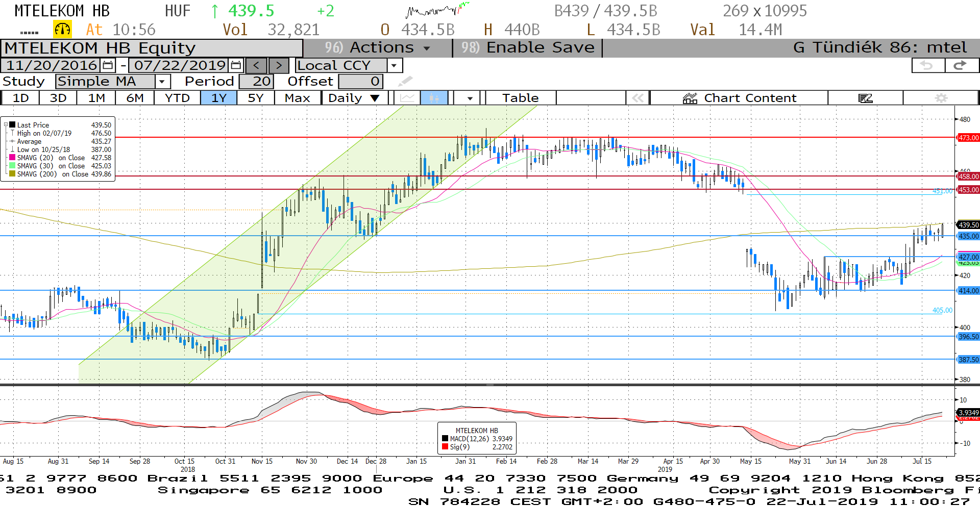This screenshot has width=980, height=530.
Task: Open the 96) Actions dropdown menu
Action: click(378, 47)
